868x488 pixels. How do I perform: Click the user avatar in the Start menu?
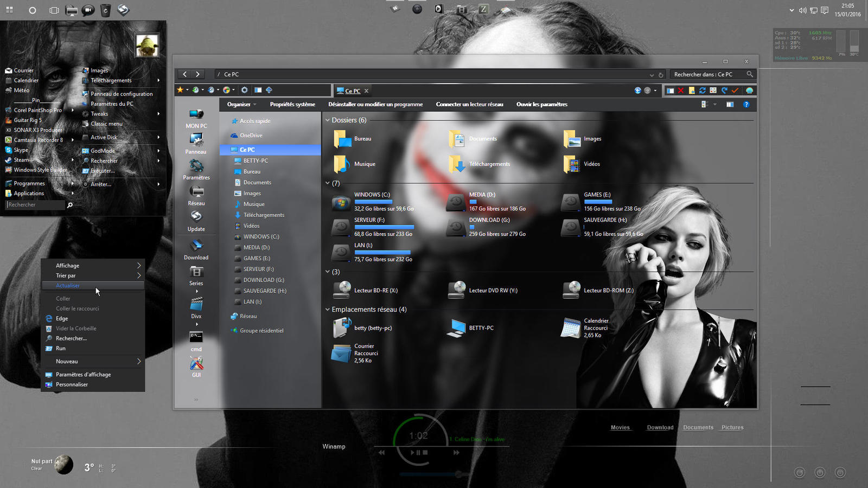[147, 46]
